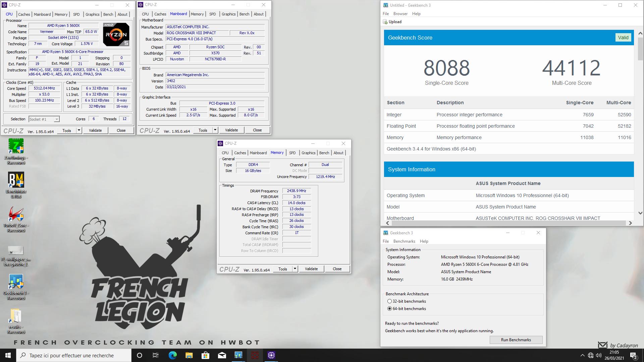Open Mail app from taskbar

tap(222, 355)
